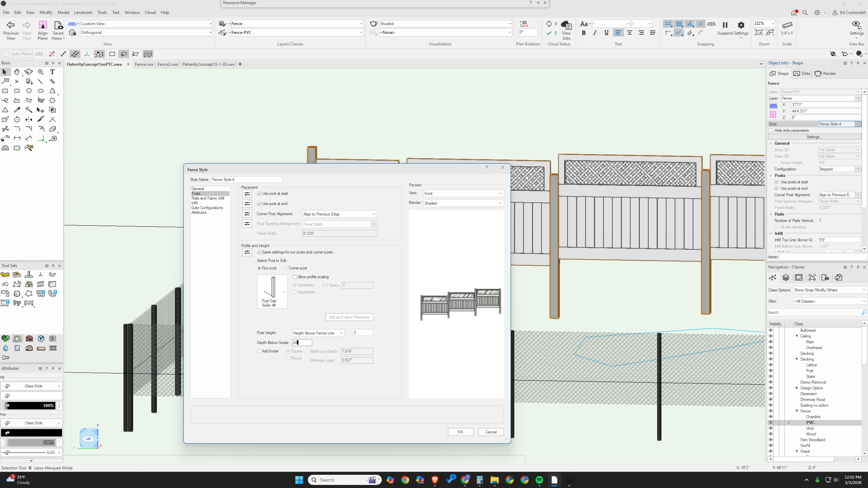Open the Landmark menu
Viewport: 868px width, 488px height.
[83, 13]
